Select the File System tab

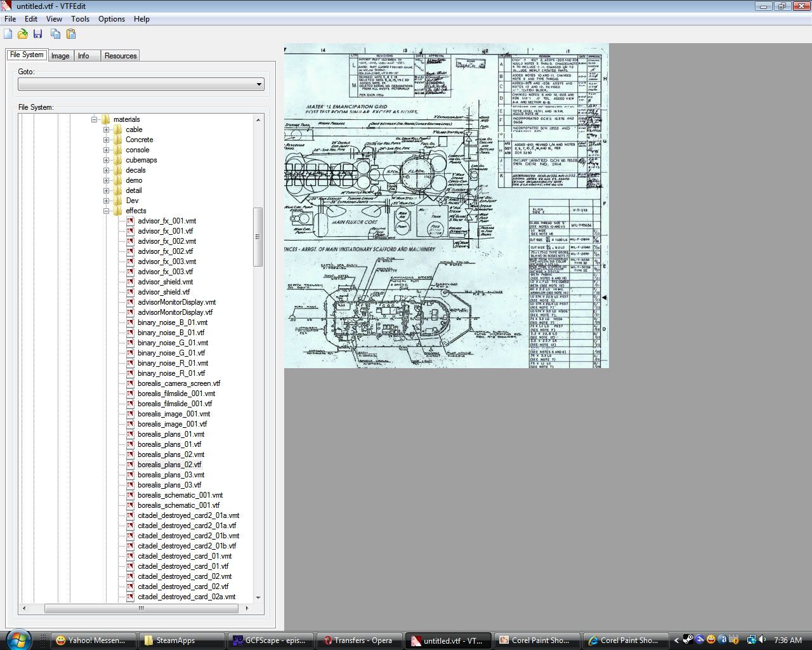27,55
